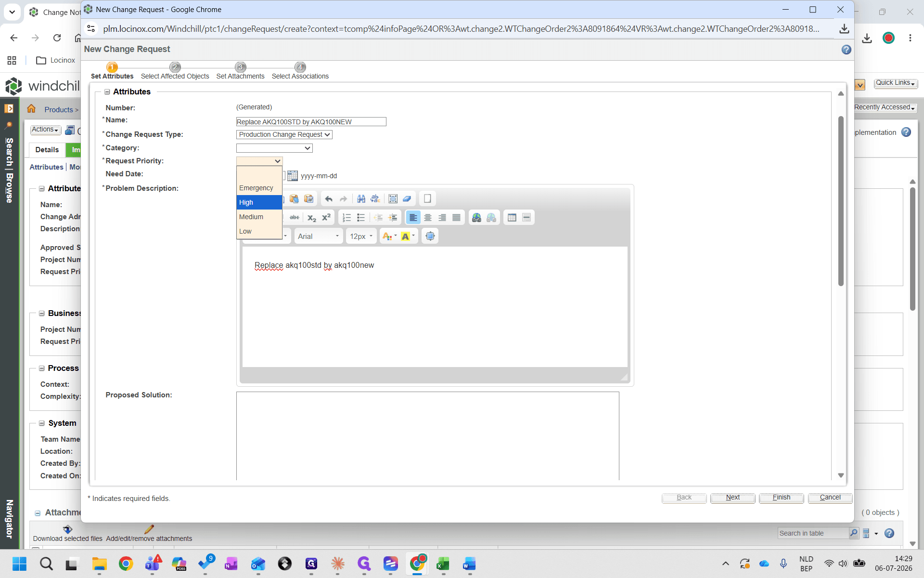Increase the paragraph indent
The image size is (924, 578).
[x=393, y=218]
